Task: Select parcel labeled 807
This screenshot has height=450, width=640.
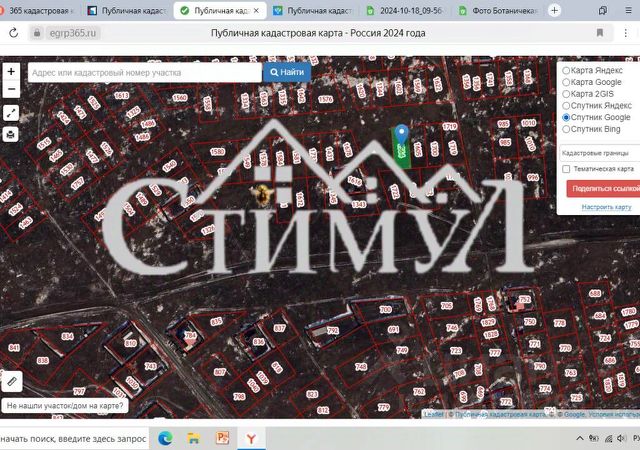Action: click(x=220, y=372)
